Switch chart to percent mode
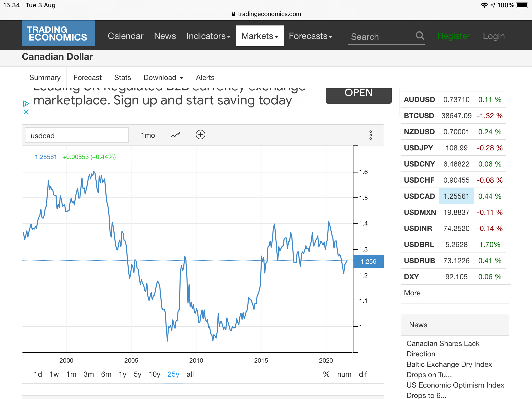532x399 pixels. [x=326, y=374]
